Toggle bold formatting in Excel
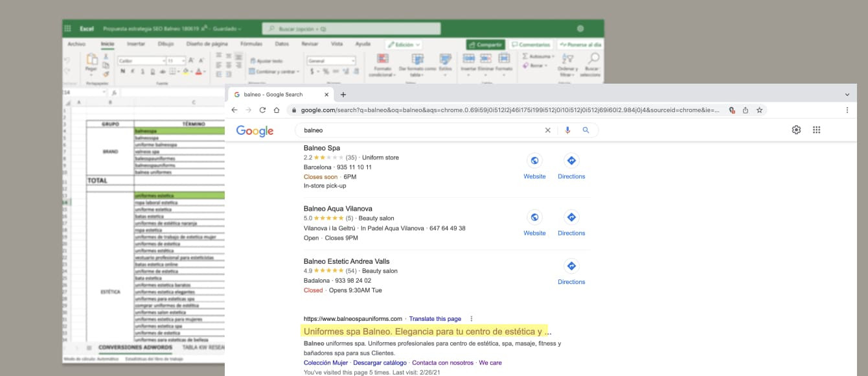868x376 pixels. click(122, 71)
